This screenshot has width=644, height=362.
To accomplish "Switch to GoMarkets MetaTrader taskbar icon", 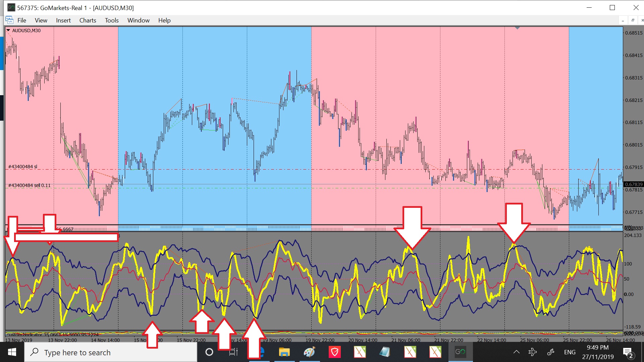I will (x=460, y=352).
